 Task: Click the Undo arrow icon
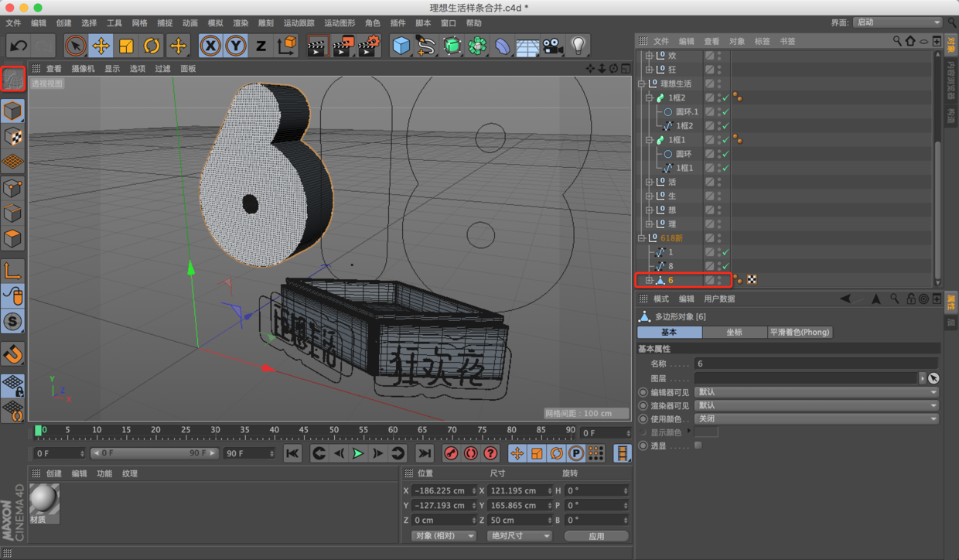coord(18,46)
